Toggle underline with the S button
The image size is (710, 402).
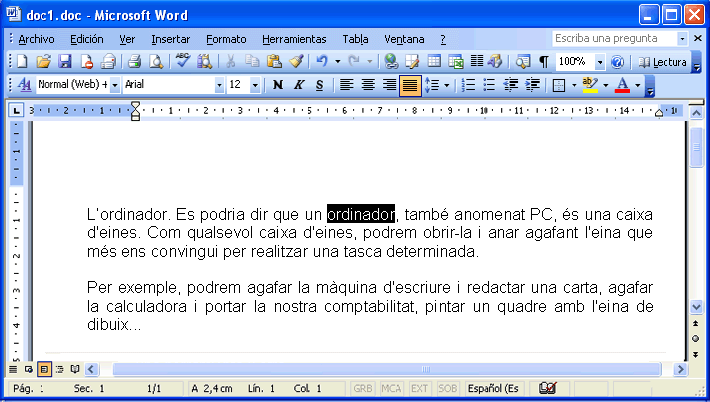point(320,85)
